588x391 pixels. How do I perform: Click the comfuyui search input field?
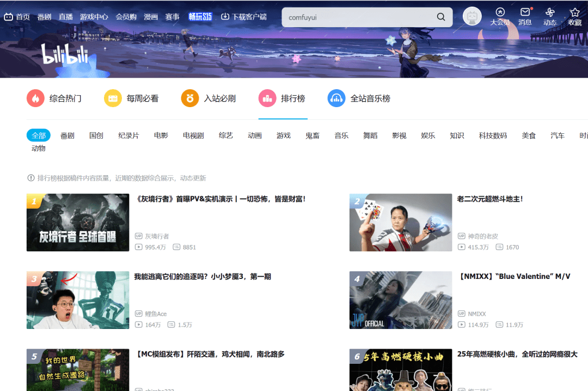tap(359, 17)
